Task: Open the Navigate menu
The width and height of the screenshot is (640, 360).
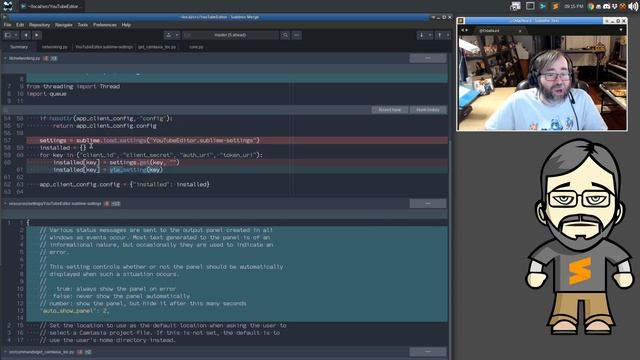Action: 64,25
